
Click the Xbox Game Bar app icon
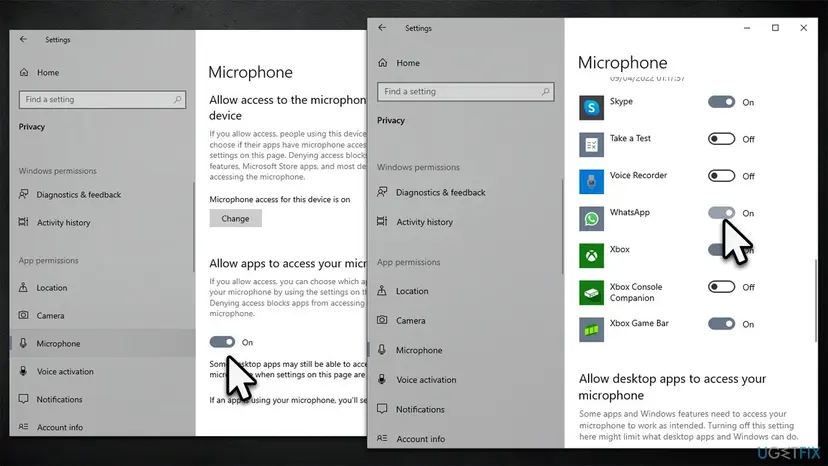point(591,330)
